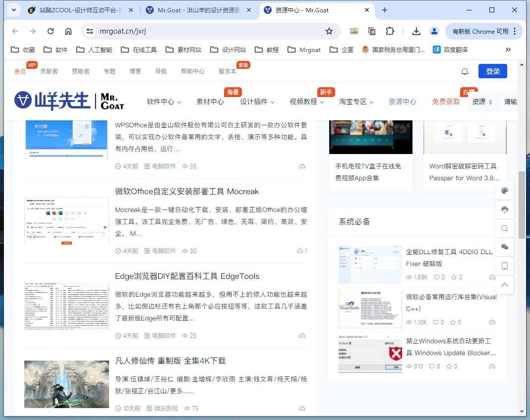The height and width of the screenshot is (420, 530).
Task: Switch to the 资源中心 - Mr.Goat browser tab
Action: click(x=302, y=9)
